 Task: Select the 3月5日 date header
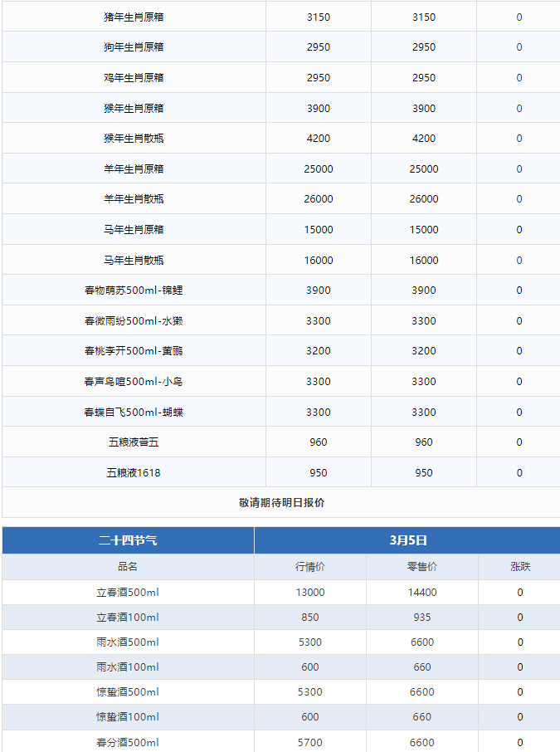(407, 540)
